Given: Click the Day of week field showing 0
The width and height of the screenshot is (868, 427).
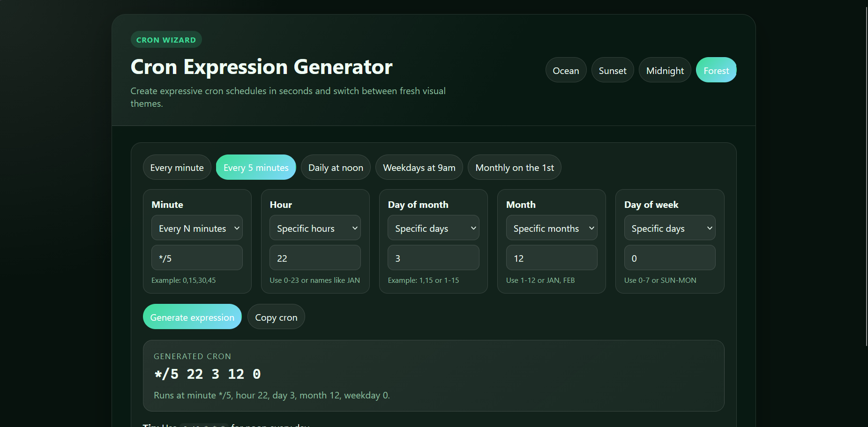Looking at the screenshot, I should [x=670, y=258].
